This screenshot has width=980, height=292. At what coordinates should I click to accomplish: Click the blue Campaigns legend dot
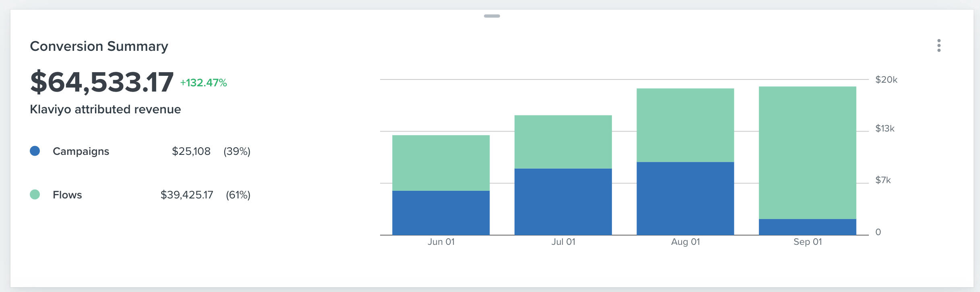[35, 151]
